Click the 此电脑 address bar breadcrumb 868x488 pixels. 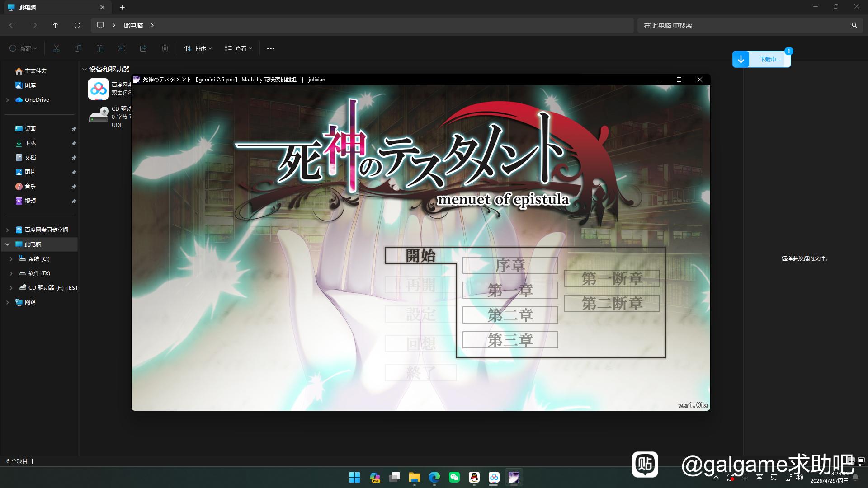pos(133,25)
